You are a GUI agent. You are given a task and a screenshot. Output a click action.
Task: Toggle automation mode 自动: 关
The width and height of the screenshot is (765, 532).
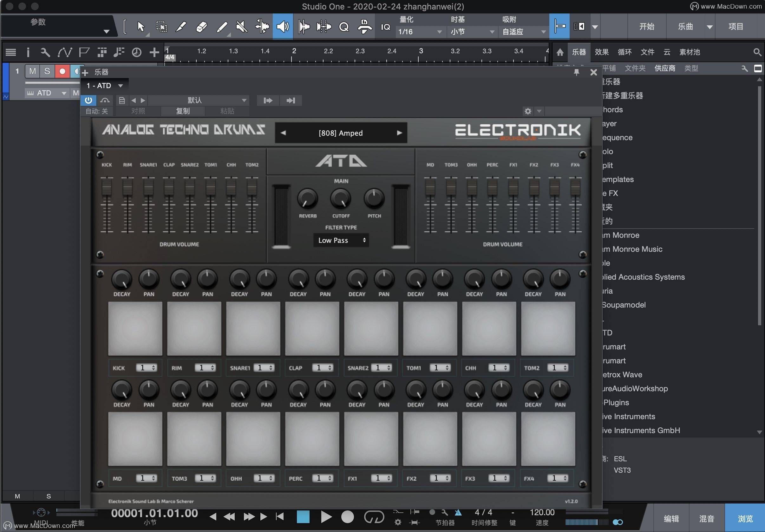97,111
